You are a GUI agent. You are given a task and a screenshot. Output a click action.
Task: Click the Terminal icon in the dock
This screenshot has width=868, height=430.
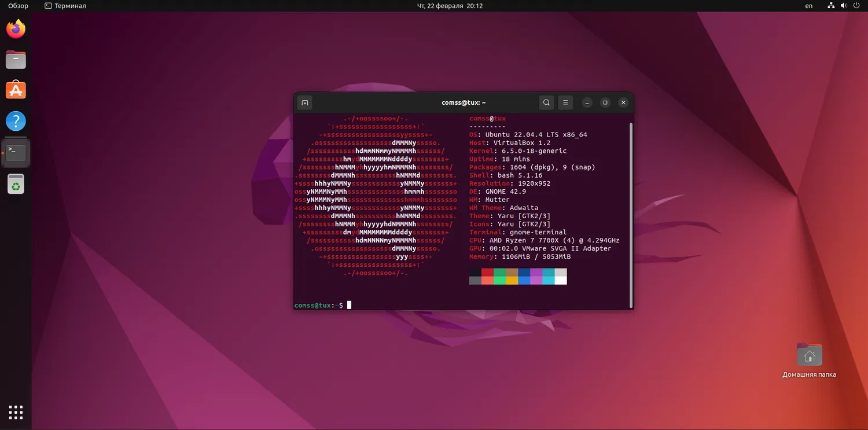16,153
